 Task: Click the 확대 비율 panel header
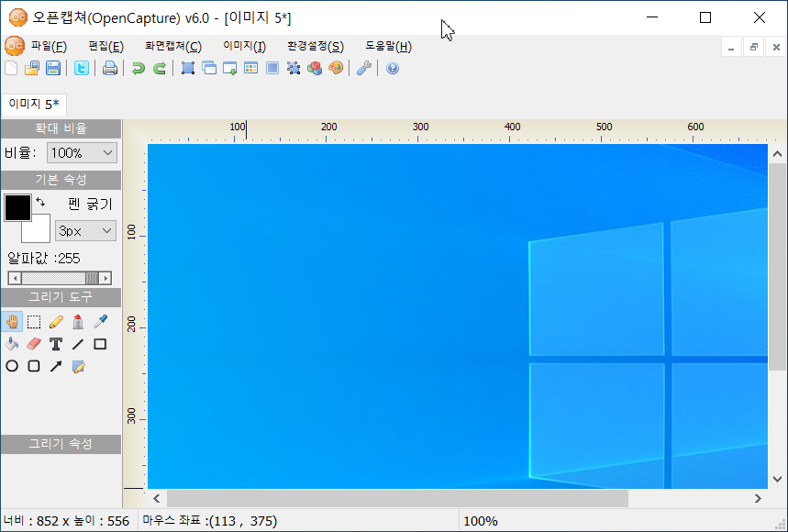[x=61, y=128]
